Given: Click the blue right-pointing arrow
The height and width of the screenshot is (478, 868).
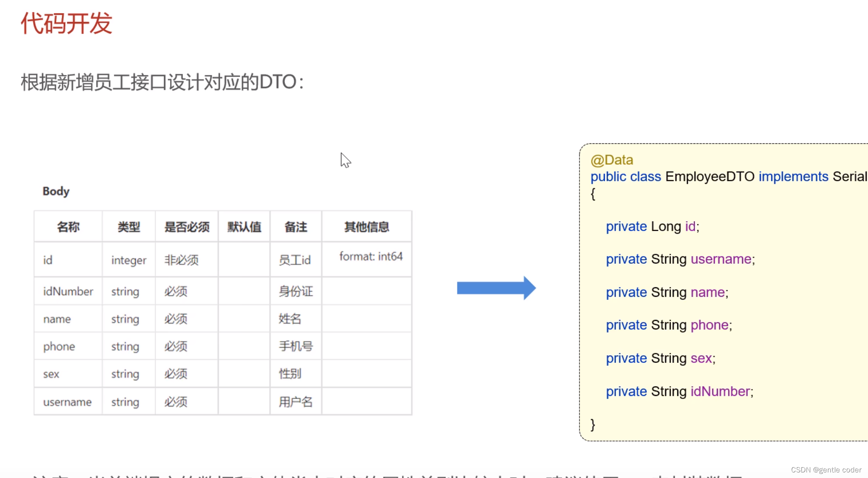Looking at the screenshot, I should click(496, 288).
